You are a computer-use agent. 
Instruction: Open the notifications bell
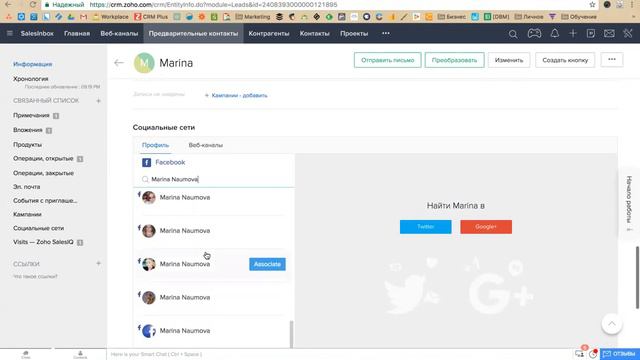tap(554, 33)
